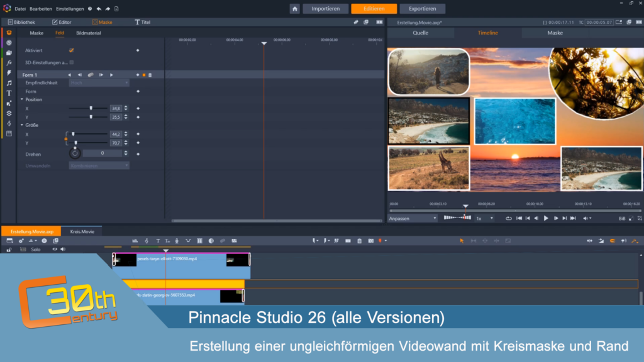Open the Anpassen zoom dropdown
Screen dimensions: 644x362
coord(413,218)
